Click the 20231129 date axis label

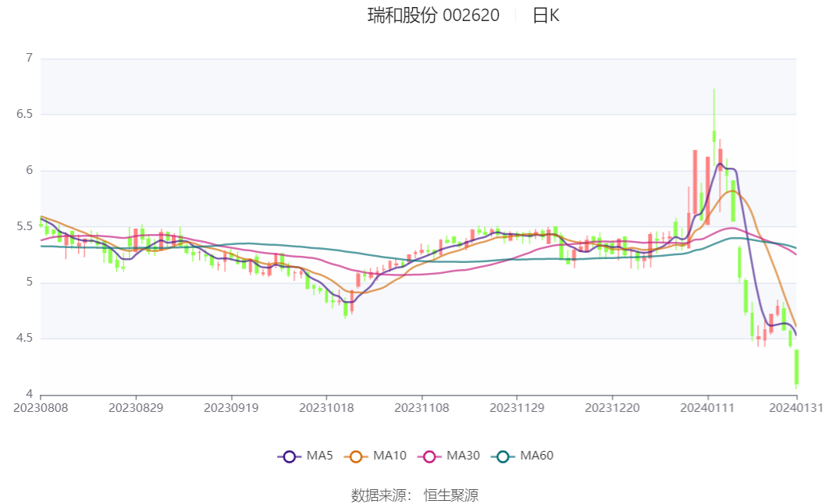coord(517,408)
